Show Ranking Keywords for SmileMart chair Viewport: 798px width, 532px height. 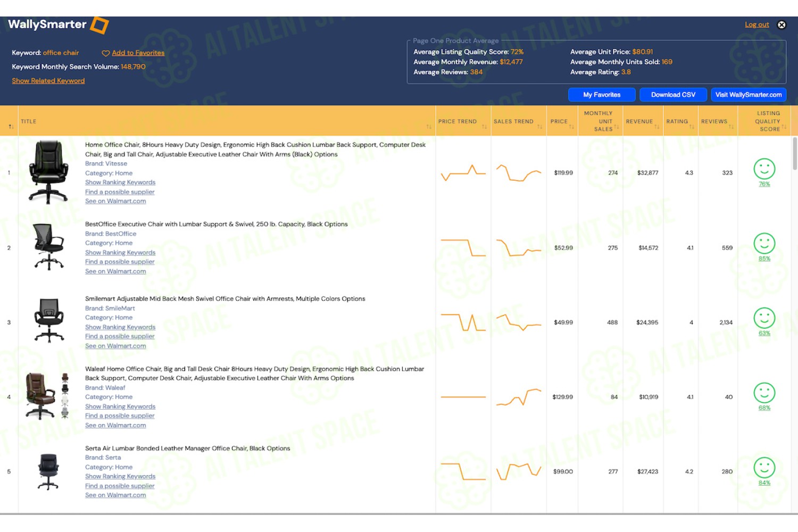120,327
